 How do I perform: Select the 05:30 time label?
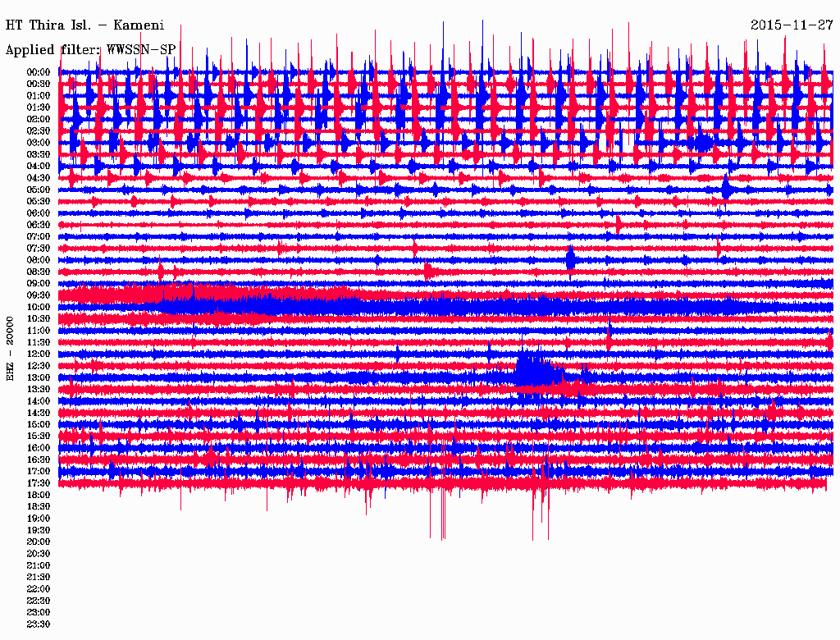tap(39, 201)
